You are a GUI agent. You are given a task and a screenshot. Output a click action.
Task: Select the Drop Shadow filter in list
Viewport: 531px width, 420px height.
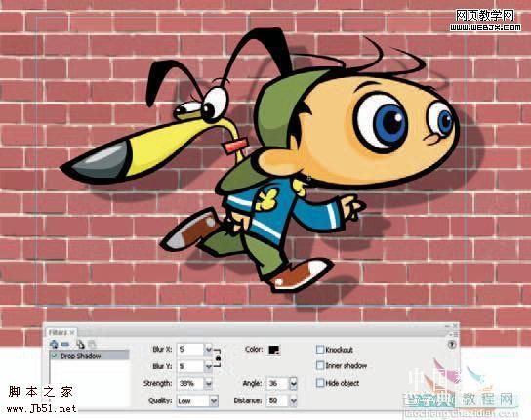(90, 356)
